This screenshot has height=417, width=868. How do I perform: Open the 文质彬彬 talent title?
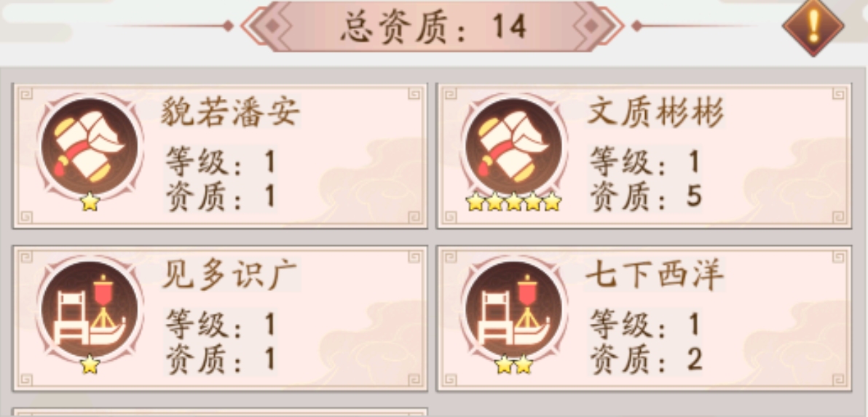point(655,114)
